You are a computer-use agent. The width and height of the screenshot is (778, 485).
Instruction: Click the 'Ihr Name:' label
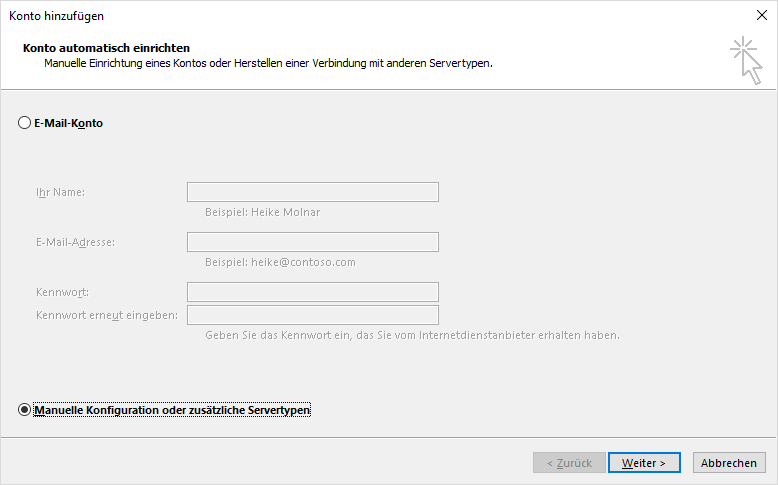tap(60, 192)
